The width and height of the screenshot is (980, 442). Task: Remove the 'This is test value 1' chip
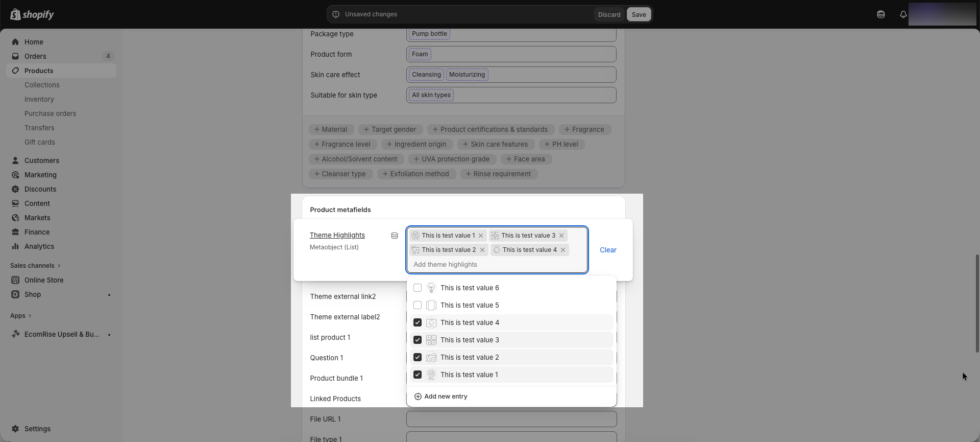(481, 236)
